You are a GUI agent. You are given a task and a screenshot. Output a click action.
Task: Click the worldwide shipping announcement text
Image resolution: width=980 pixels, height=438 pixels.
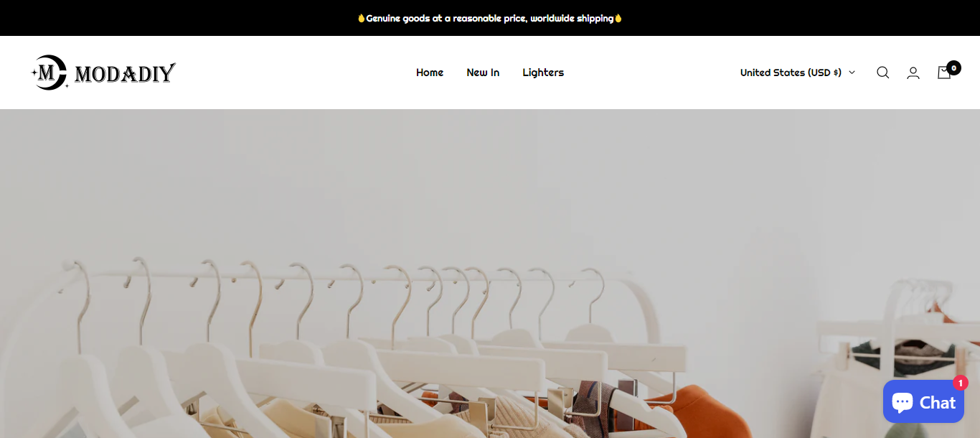tap(489, 18)
